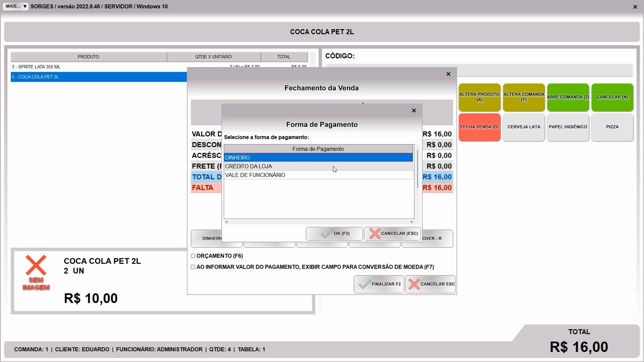Toggle the currency conversion (F7) checkbox

[x=193, y=267]
